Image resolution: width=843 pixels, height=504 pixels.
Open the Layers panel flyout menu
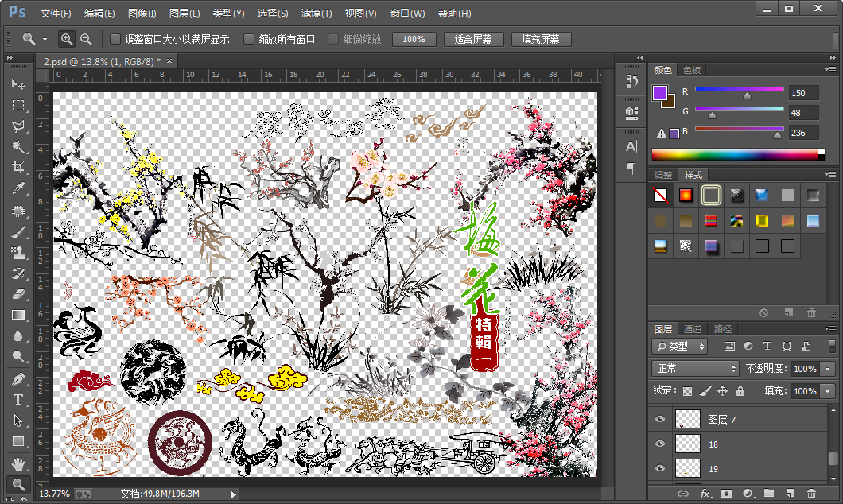[x=830, y=328]
